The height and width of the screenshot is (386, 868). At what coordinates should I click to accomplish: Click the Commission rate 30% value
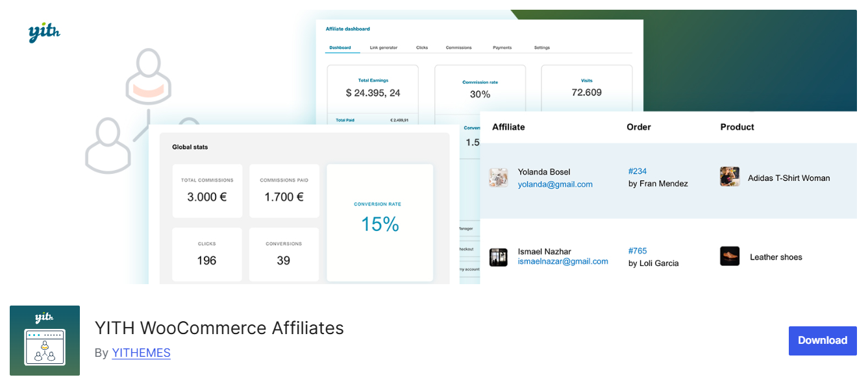pyautogui.click(x=480, y=94)
